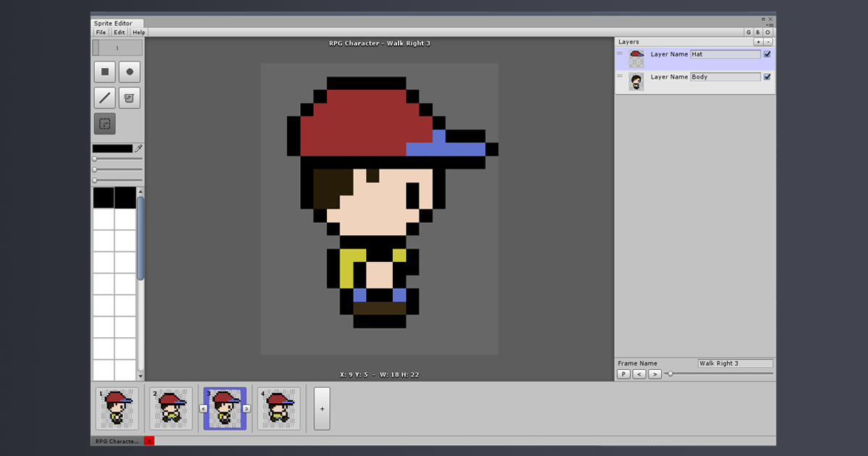Image resolution: width=868 pixels, height=456 pixels.
Task: Adjust the second color slider
Action: click(117, 169)
